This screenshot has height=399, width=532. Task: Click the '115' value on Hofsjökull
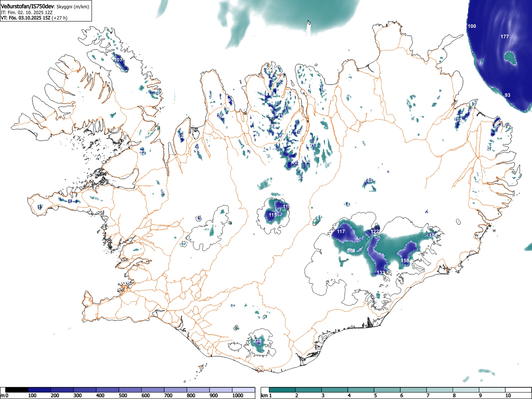[273, 215]
